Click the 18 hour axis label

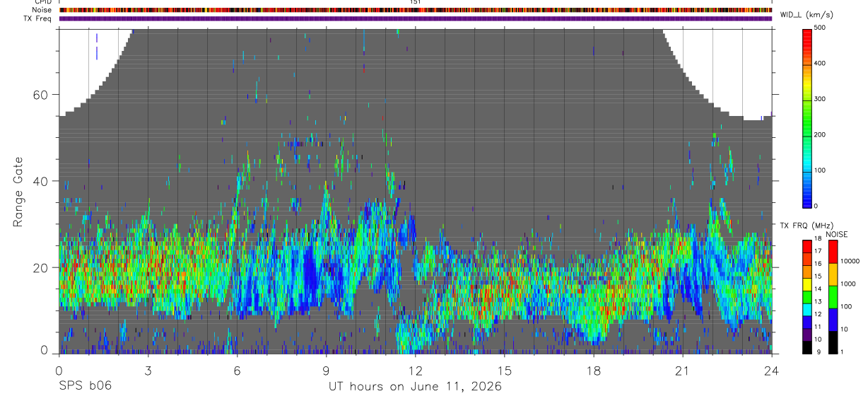point(593,370)
